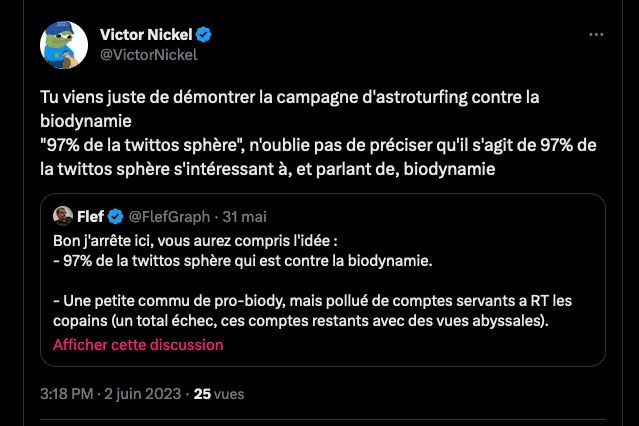Screen dimensions: 639x426
Task: Click the @VictorNickel handle
Action: (x=149, y=55)
